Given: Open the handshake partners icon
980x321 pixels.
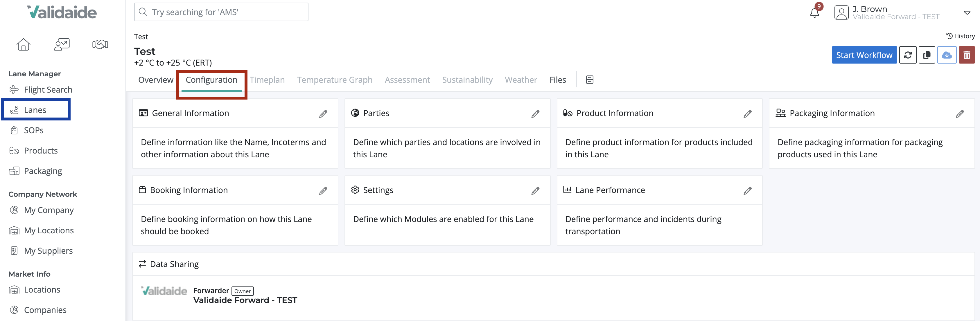Looking at the screenshot, I should click(100, 44).
